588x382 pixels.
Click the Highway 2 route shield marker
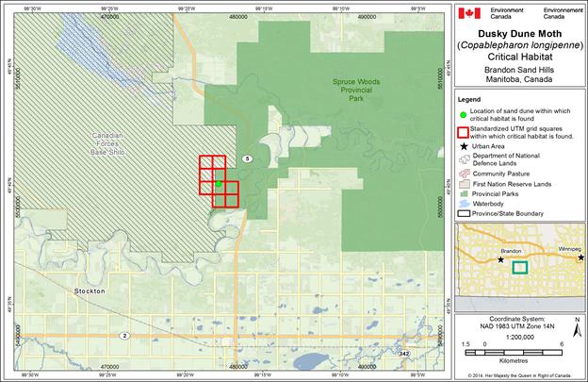point(123,336)
